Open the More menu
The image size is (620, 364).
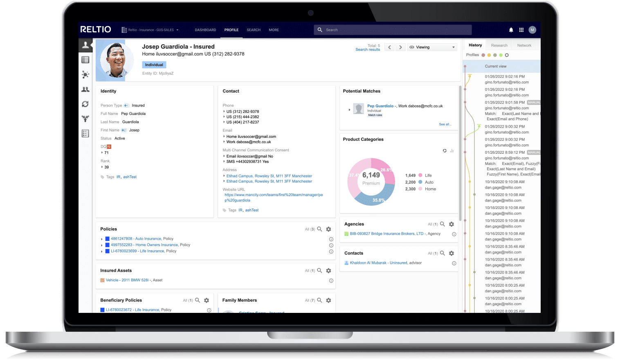(274, 30)
